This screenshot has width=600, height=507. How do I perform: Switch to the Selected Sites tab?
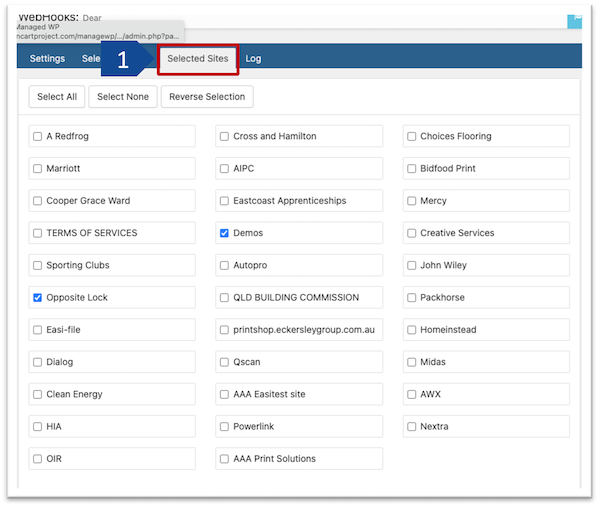[198, 59]
